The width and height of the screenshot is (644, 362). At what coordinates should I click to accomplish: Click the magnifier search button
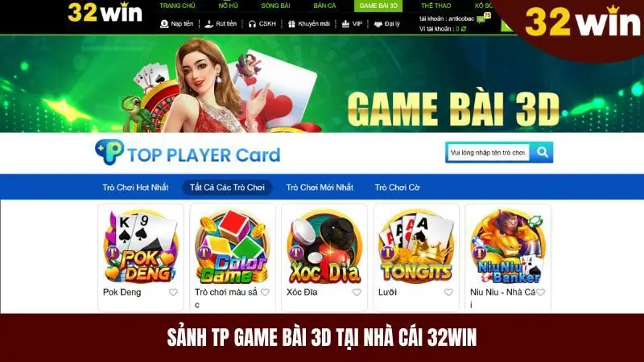tap(542, 152)
